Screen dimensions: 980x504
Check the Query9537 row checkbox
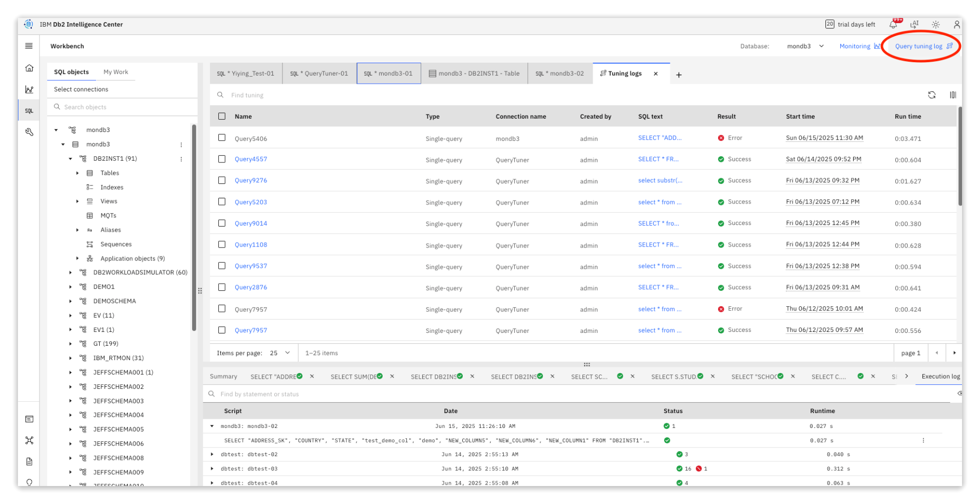(x=222, y=266)
